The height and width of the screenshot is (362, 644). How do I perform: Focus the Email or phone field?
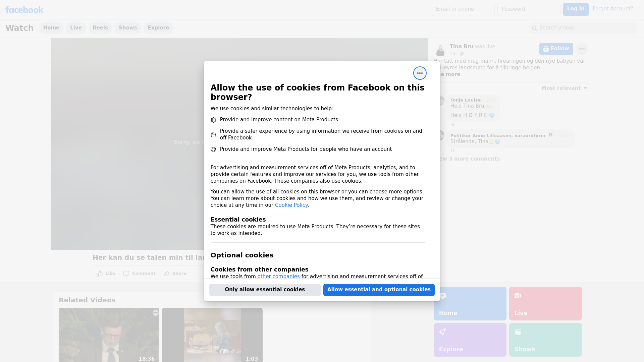tap(463, 9)
